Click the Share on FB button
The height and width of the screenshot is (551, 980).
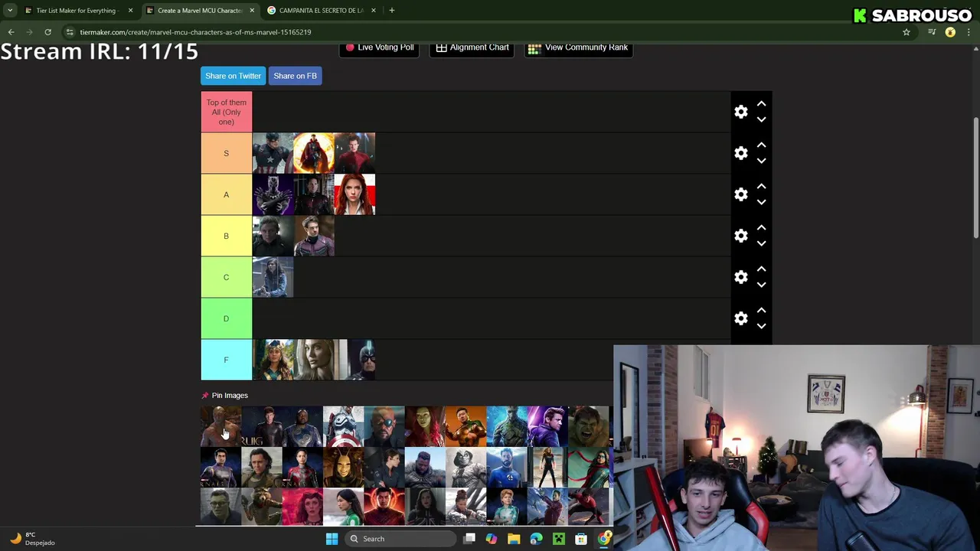tap(295, 76)
